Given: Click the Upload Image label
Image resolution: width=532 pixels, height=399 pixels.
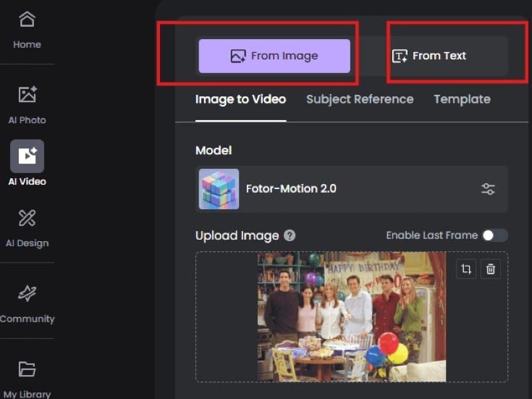Looking at the screenshot, I should coord(237,235).
